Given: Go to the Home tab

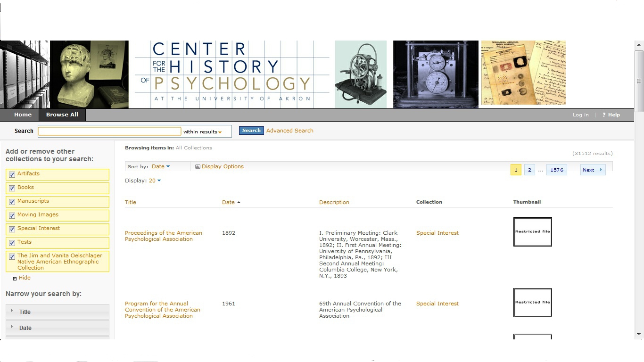Looking at the screenshot, I should [23, 115].
